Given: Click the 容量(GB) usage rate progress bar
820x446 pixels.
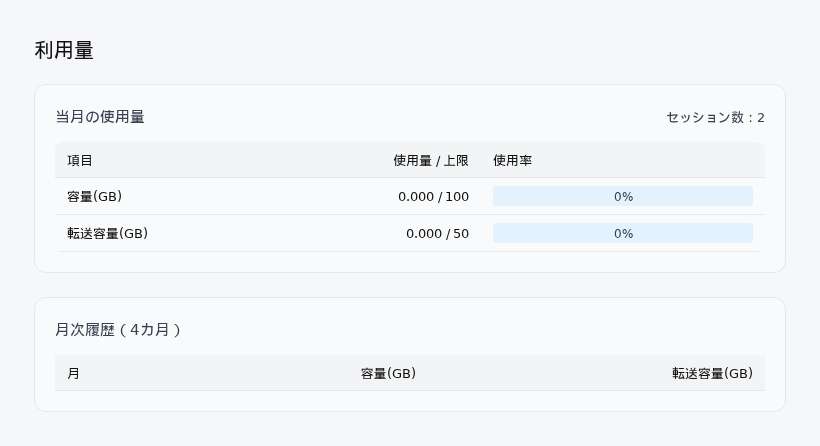Looking at the screenshot, I should 622,196.
